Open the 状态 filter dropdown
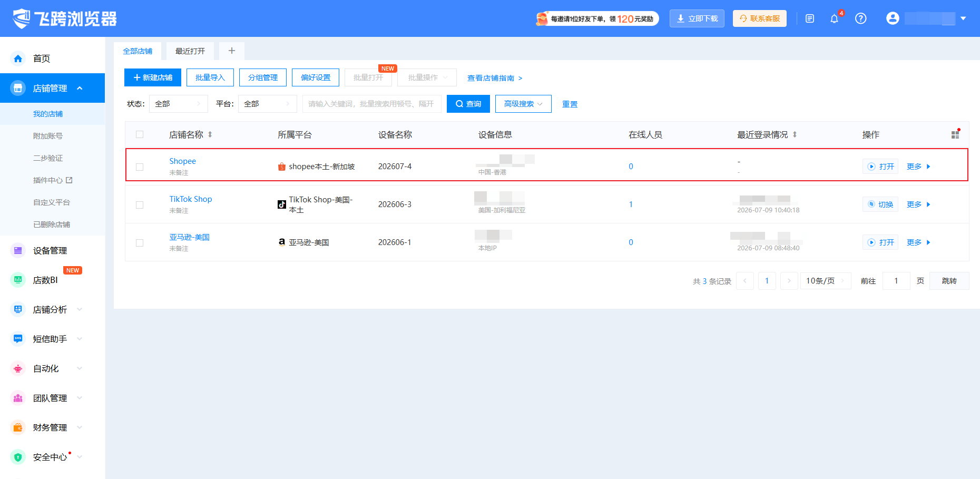 click(179, 104)
